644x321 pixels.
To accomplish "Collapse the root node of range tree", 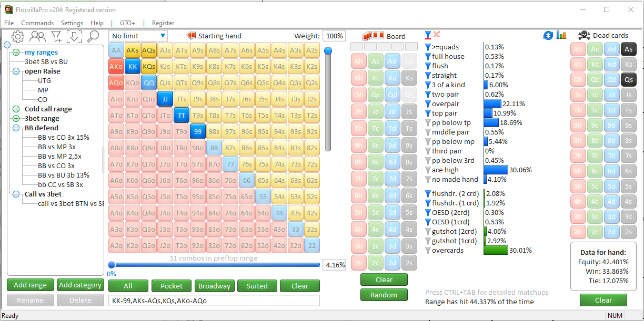I will 7,45.
